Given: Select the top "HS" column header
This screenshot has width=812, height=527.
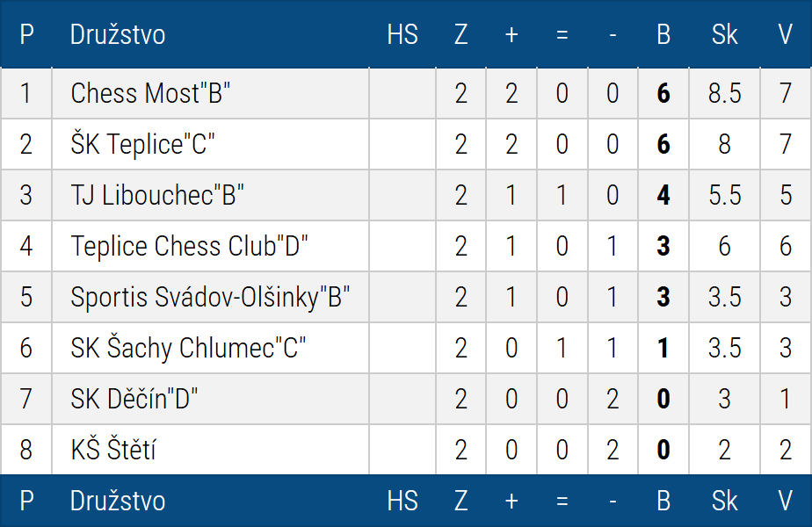Looking at the screenshot, I should tap(402, 35).
